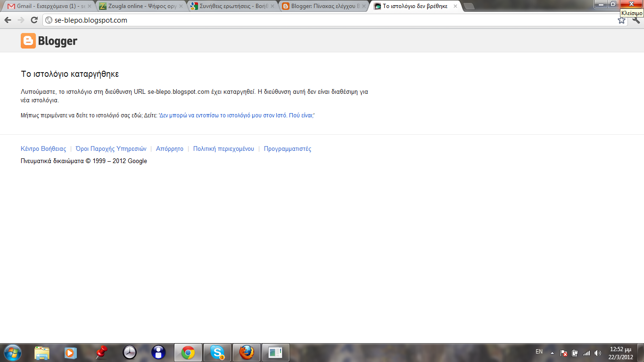Open the clock app in taskbar

[130, 353]
